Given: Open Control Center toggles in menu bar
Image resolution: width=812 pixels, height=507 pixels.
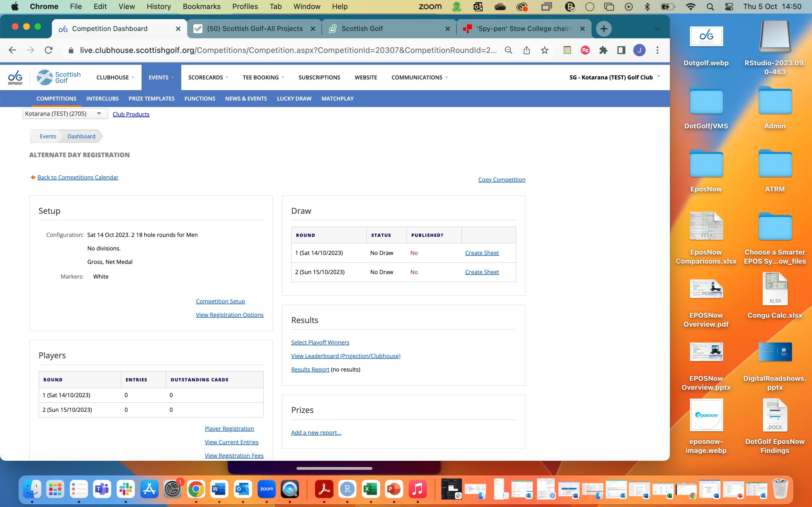Looking at the screenshot, I should (x=729, y=7).
